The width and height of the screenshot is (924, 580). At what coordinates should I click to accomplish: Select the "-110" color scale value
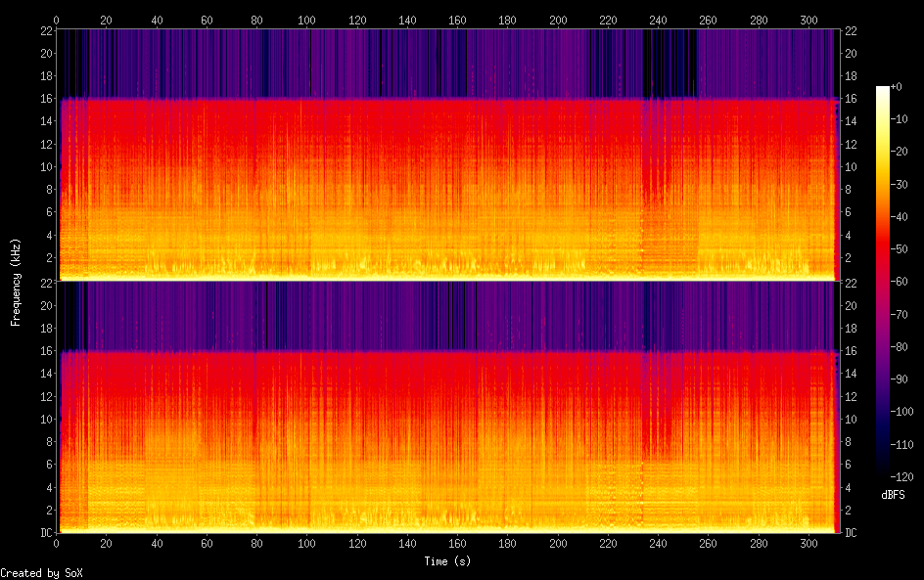click(901, 445)
